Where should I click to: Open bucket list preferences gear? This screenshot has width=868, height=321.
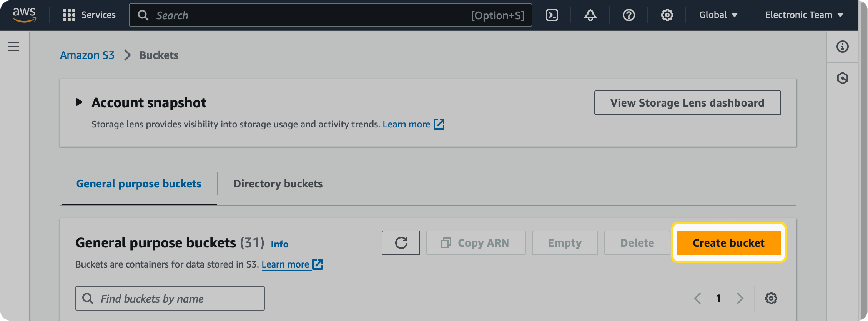click(x=771, y=298)
